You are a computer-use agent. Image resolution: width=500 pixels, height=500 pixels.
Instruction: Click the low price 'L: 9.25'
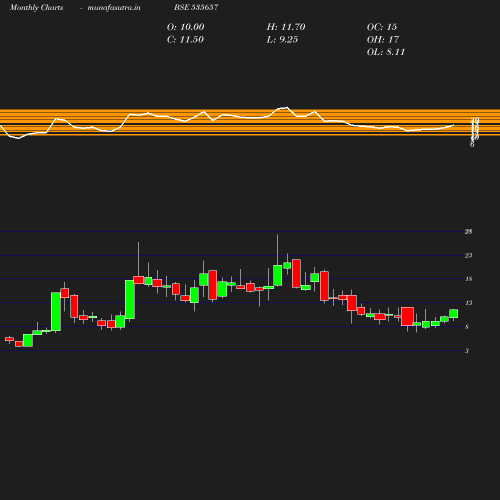tap(282, 40)
